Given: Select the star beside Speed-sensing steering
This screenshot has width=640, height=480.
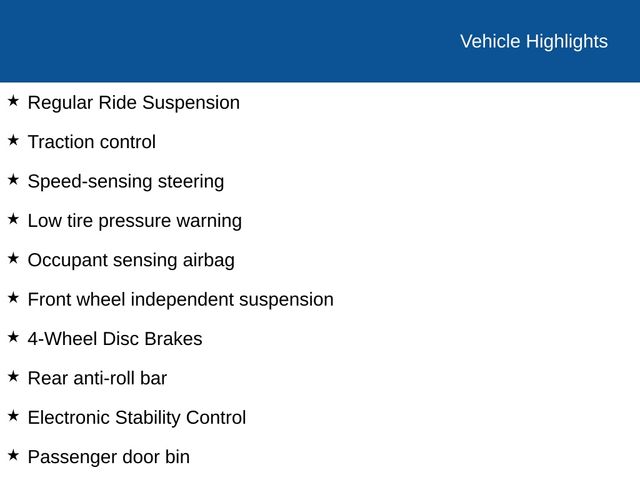Looking at the screenshot, I should point(13,180).
